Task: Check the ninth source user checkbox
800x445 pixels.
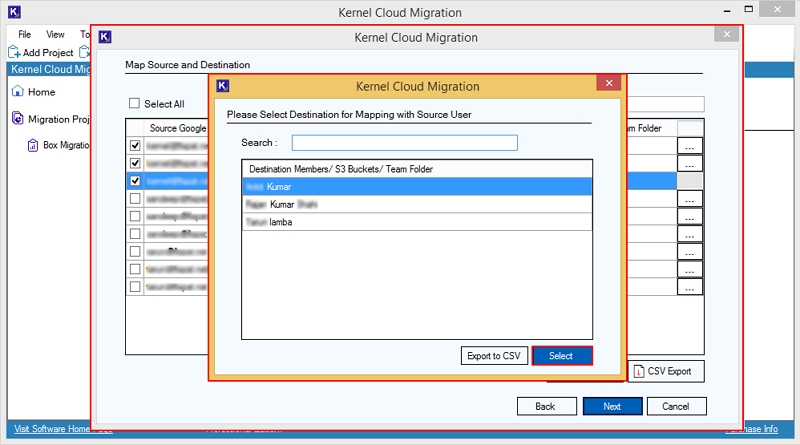Action: click(x=135, y=287)
